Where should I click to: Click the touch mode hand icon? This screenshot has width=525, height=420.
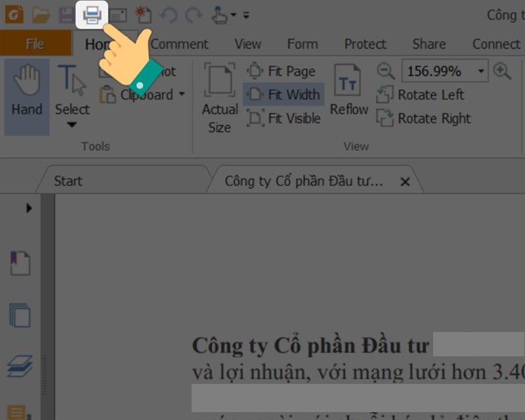219,15
